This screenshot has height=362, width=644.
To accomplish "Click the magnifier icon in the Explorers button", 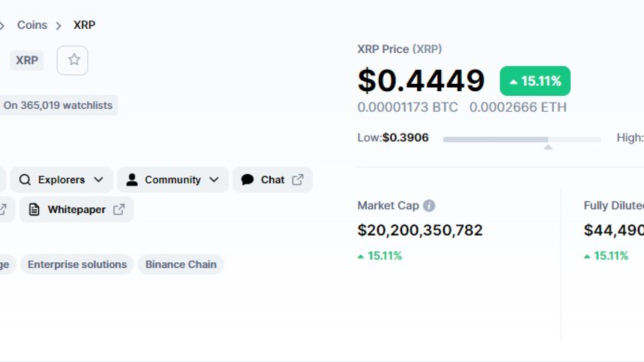I will point(25,179).
